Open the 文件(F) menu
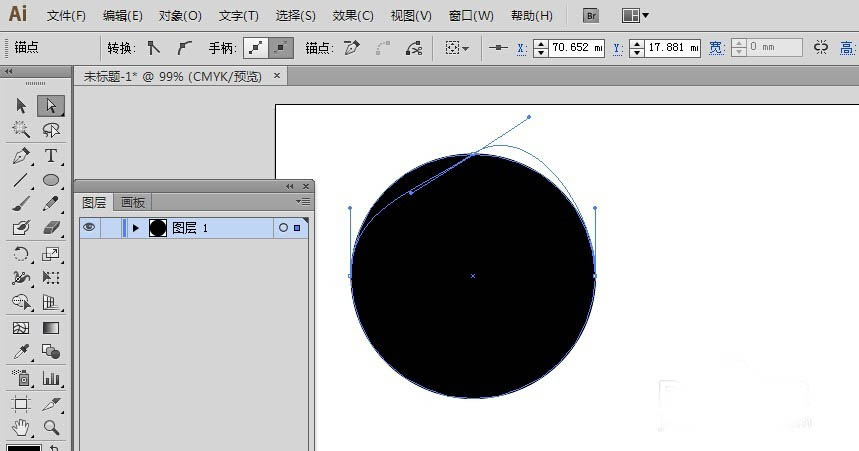The height and width of the screenshot is (451, 859). [66, 16]
